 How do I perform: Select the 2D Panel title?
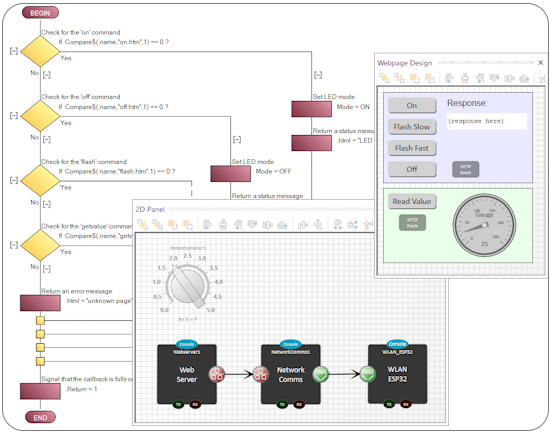point(150,209)
